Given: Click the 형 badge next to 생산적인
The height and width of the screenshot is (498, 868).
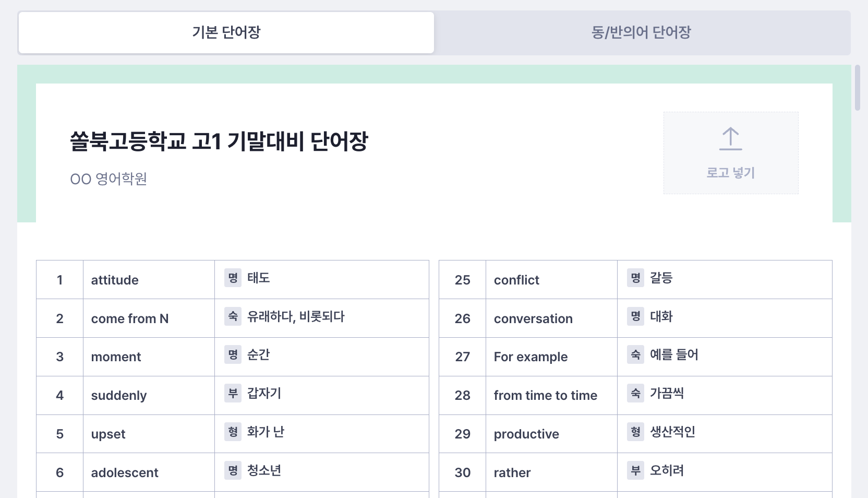Looking at the screenshot, I should (x=635, y=432).
